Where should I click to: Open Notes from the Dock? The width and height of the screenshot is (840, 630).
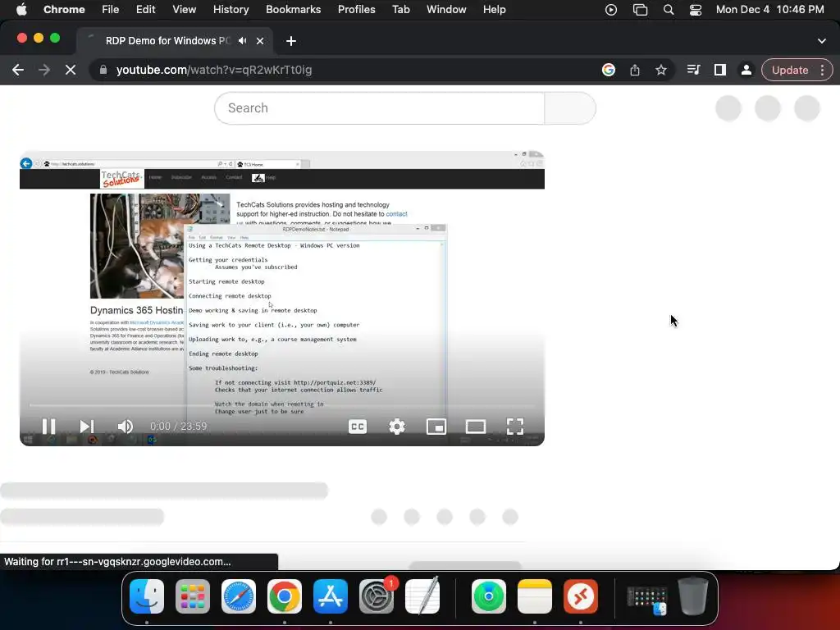[535, 596]
